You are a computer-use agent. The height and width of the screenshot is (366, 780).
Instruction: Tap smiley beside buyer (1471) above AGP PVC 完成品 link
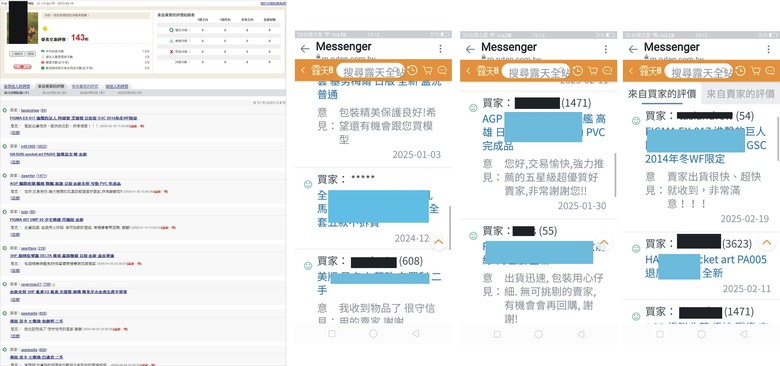coord(474,108)
